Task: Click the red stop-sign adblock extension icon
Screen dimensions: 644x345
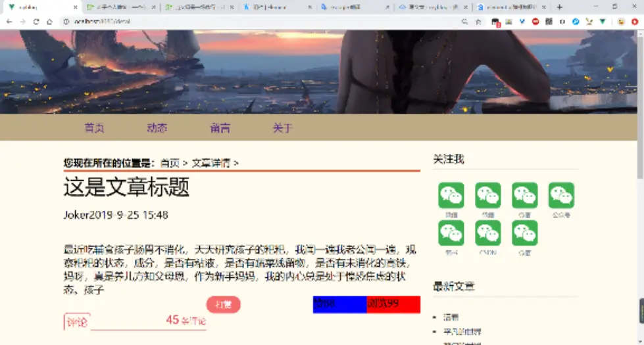Action: [x=535, y=22]
